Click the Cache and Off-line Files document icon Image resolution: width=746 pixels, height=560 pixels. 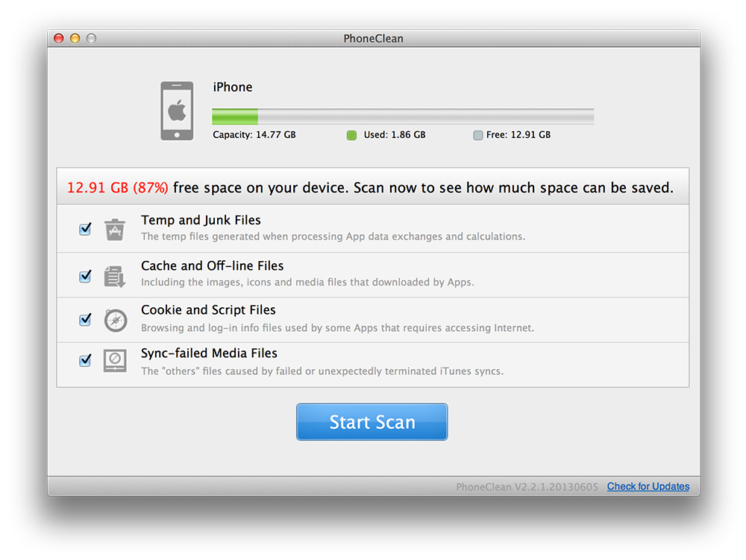coord(115,276)
